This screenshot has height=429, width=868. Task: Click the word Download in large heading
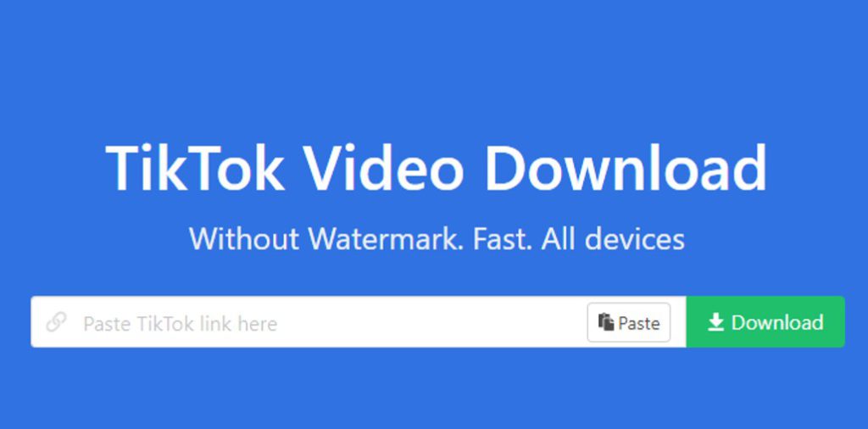click(626, 168)
